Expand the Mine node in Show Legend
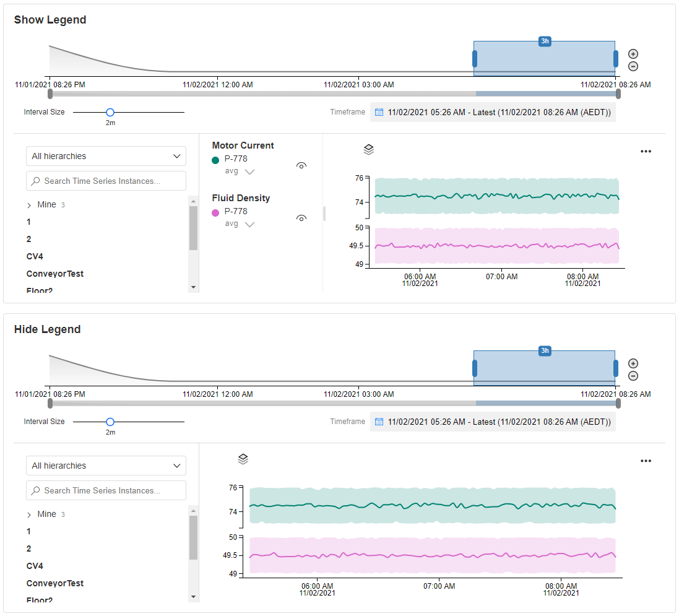This screenshot has height=616, width=679. pyautogui.click(x=29, y=206)
